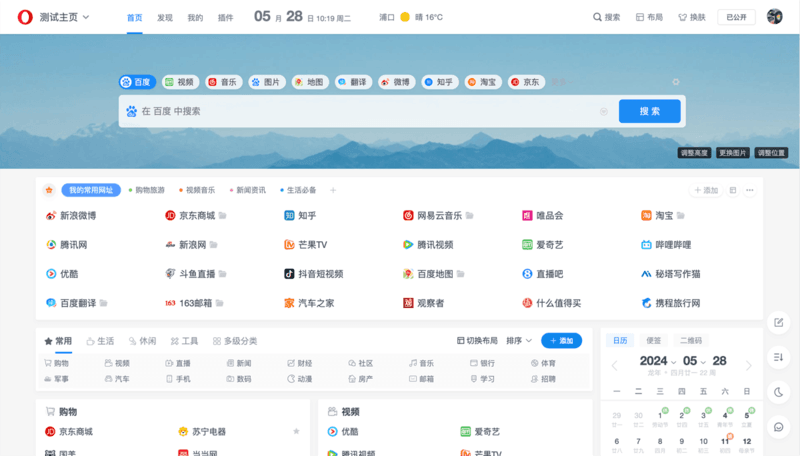Select the 翻译 search engine chip

[x=354, y=82]
